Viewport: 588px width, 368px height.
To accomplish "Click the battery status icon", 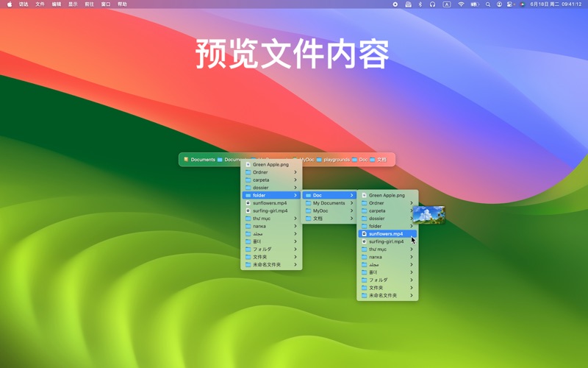I will [x=475, y=4].
